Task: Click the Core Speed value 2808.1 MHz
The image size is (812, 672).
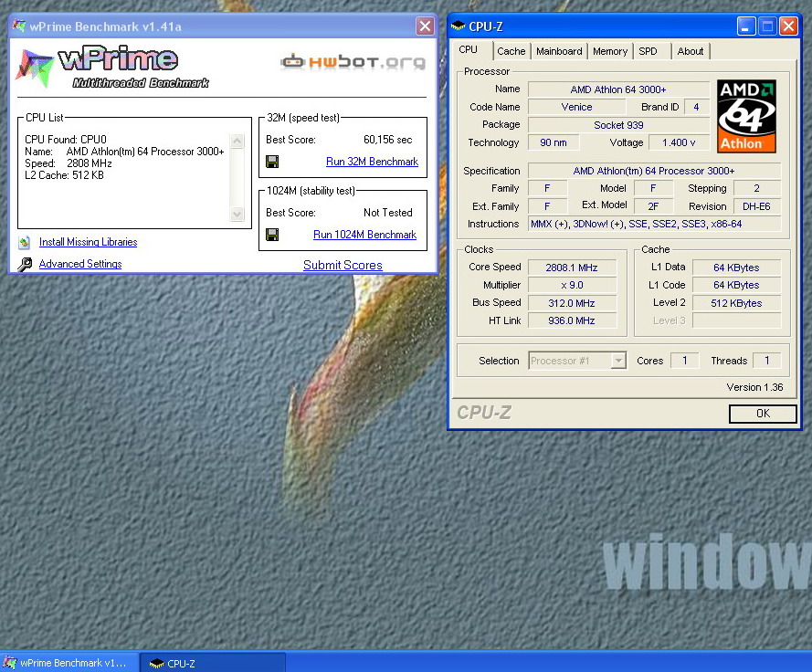Action: click(572, 268)
